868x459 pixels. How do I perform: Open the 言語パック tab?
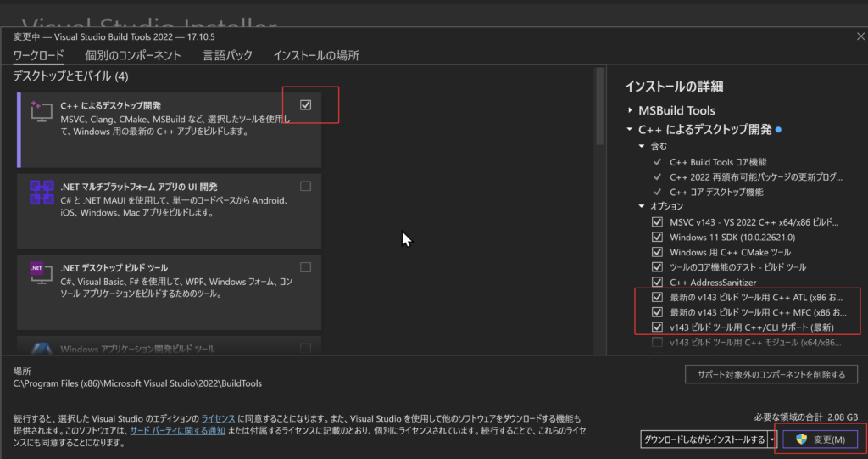point(227,55)
